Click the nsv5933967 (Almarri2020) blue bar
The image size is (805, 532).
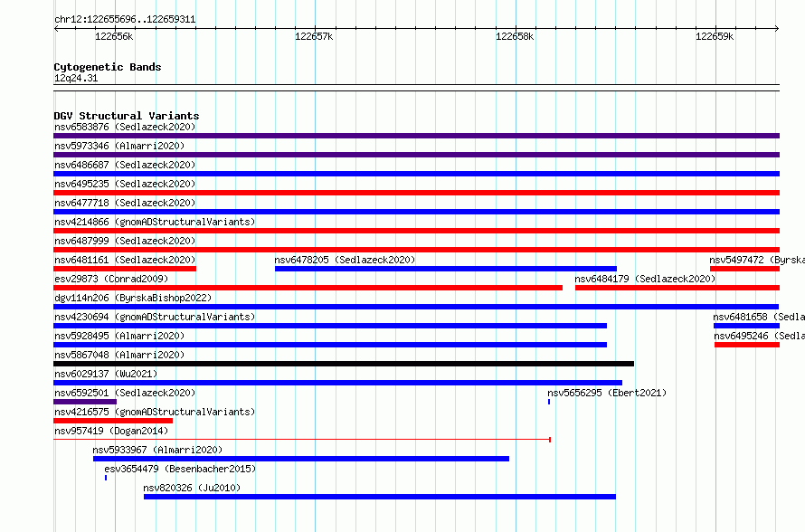301,459
